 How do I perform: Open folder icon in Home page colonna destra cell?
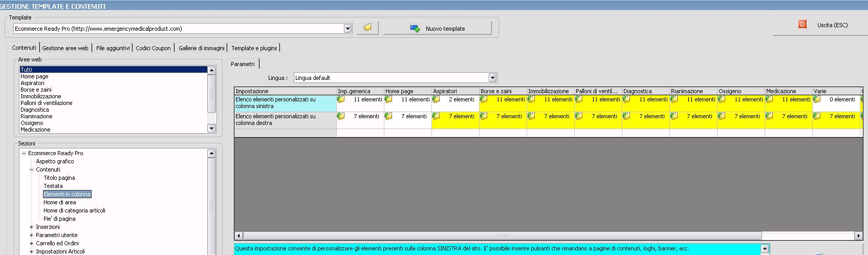point(388,116)
